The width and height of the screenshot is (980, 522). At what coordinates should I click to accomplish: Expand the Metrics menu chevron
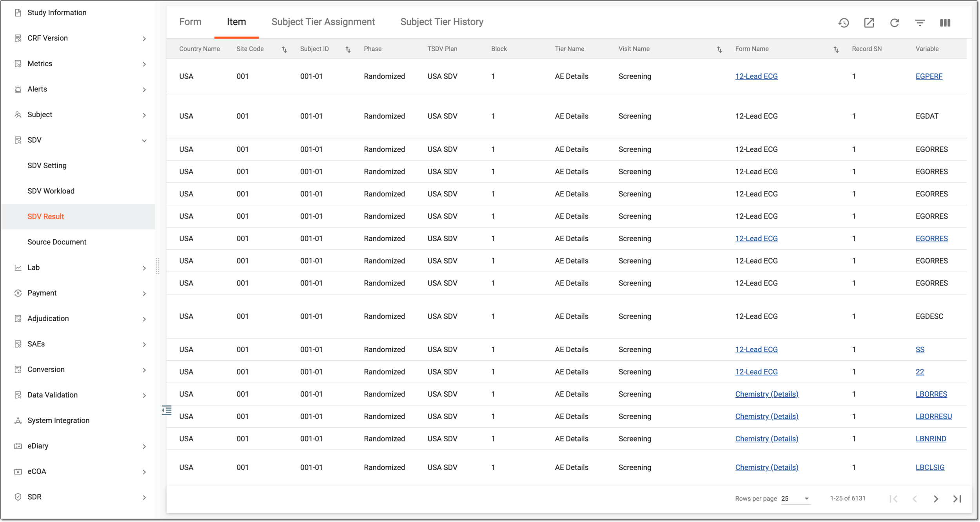coord(144,64)
